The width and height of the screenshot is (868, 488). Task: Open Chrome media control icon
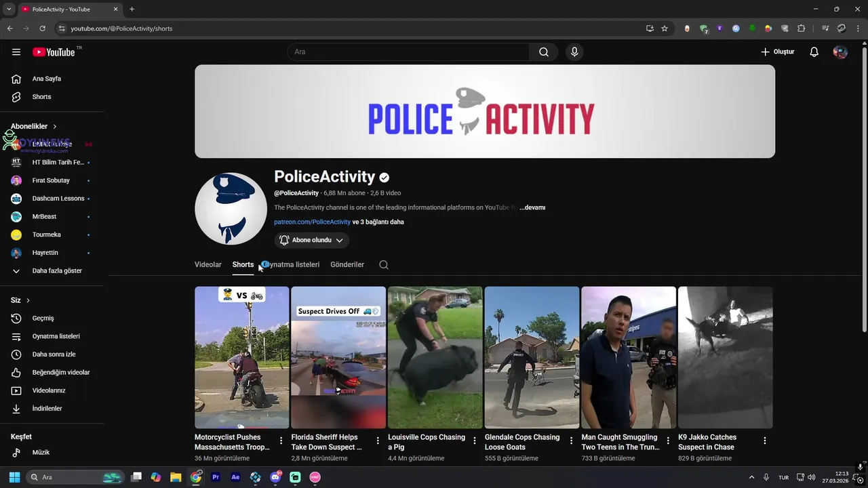(x=825, y=28)
